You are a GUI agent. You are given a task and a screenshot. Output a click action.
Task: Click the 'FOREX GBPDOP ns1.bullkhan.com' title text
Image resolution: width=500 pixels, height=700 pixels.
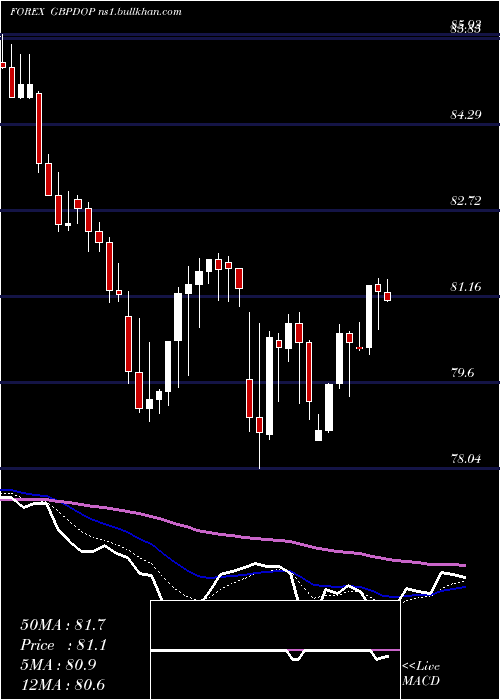click(x=96, y=12)
